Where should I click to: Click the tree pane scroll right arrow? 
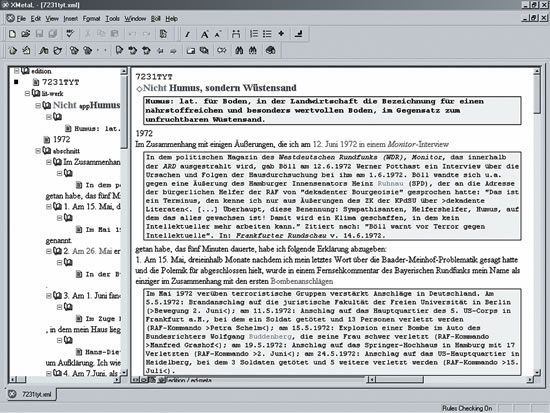pyautogui.click(x=117, y=380)
